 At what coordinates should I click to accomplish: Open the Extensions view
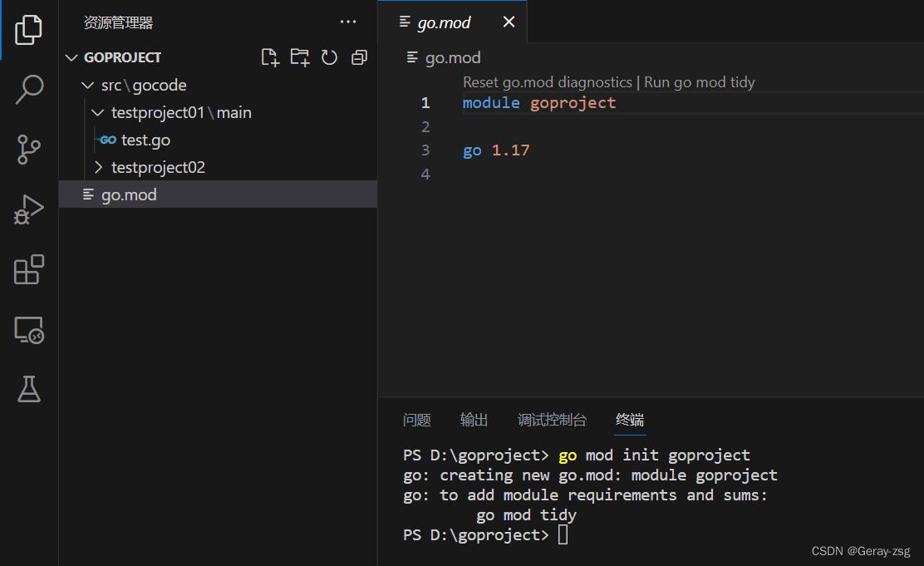pos(28,269)
